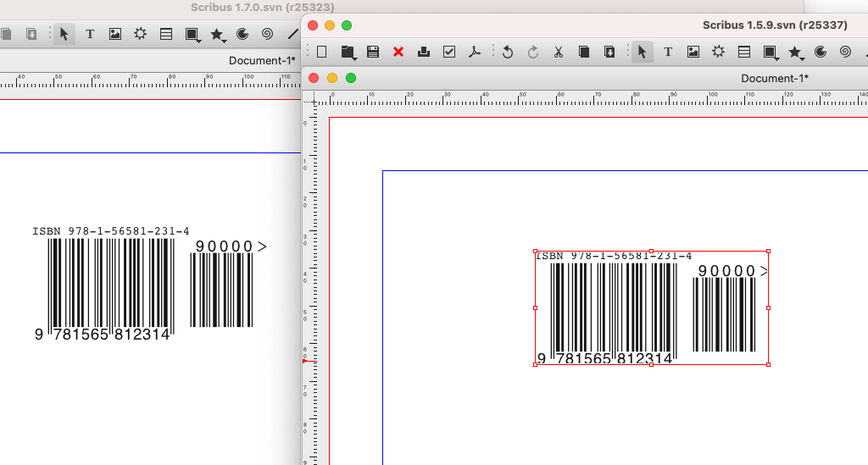Open the Preflight Verifier checkmark icon
Screen dimensions: 868x465
click(x=449, y=52)
